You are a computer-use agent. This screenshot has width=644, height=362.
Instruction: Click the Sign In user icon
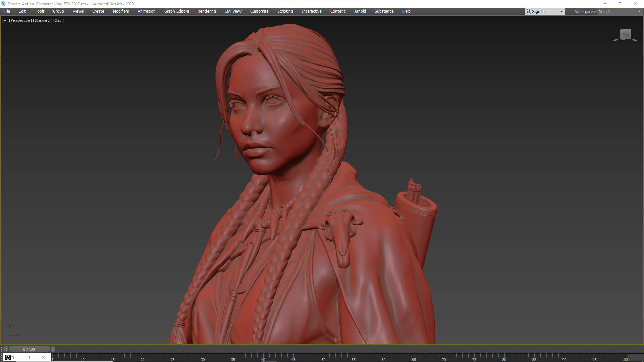click(528, 11)
